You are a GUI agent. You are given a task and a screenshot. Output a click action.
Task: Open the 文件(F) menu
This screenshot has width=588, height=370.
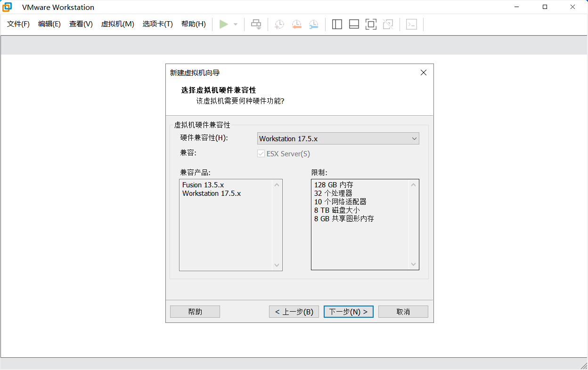click(18, 24)
